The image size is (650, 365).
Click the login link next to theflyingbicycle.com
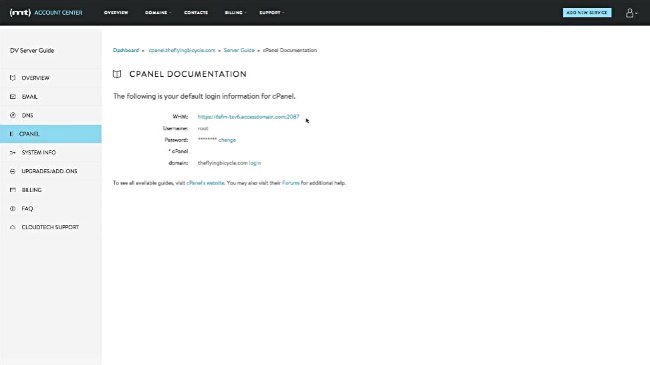tap(255, 163)
